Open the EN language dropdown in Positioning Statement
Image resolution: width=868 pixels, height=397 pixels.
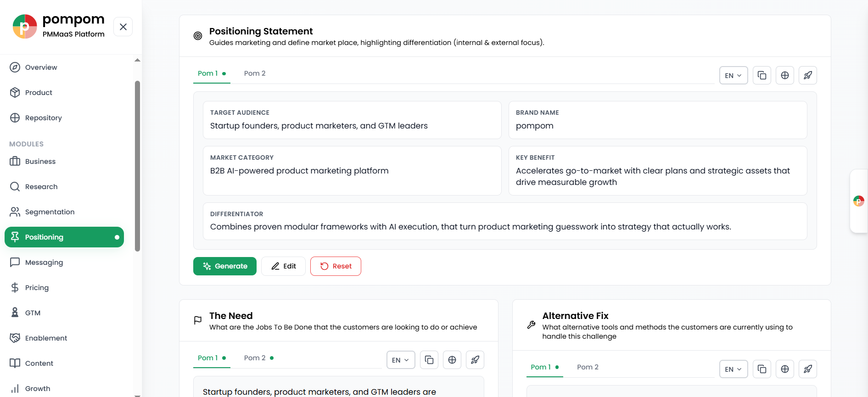pyautogui.click(x=734, y=75)
